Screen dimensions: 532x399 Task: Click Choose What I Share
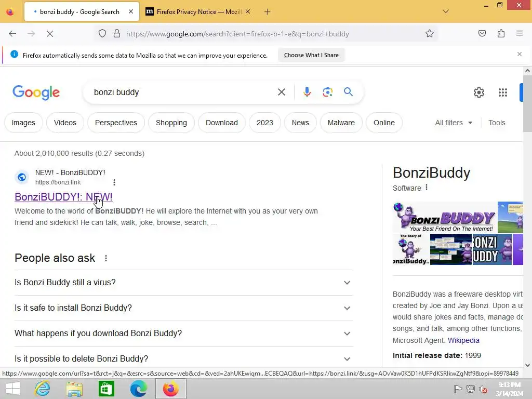pos(311,55)
